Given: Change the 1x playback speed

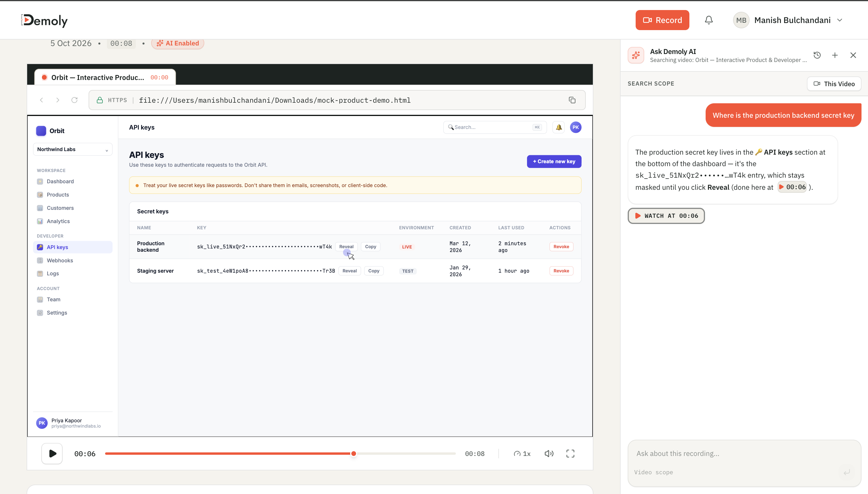Looking at the screenshot, I should pos(522,454).
